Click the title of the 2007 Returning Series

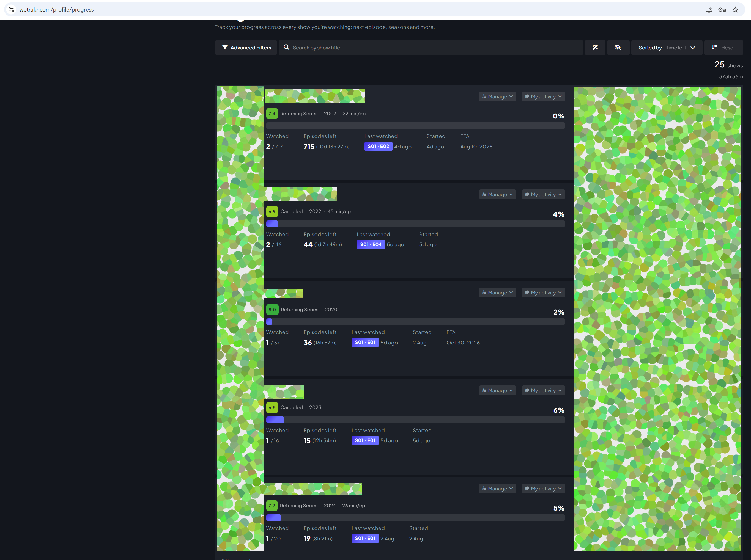point(315,96)
